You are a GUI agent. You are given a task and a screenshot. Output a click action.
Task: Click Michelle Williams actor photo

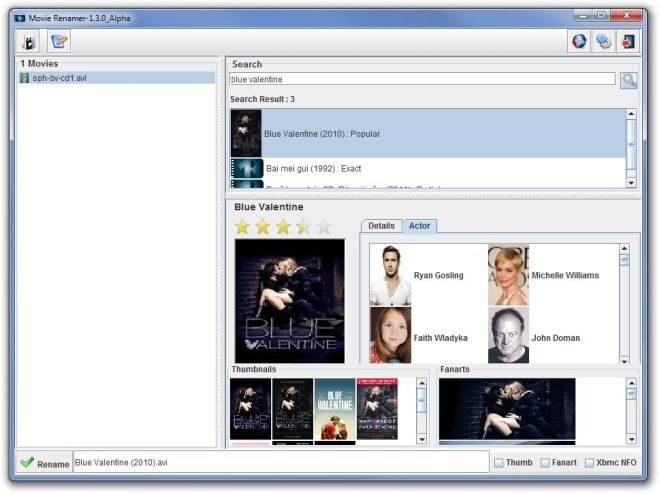[x=508, y=275]
